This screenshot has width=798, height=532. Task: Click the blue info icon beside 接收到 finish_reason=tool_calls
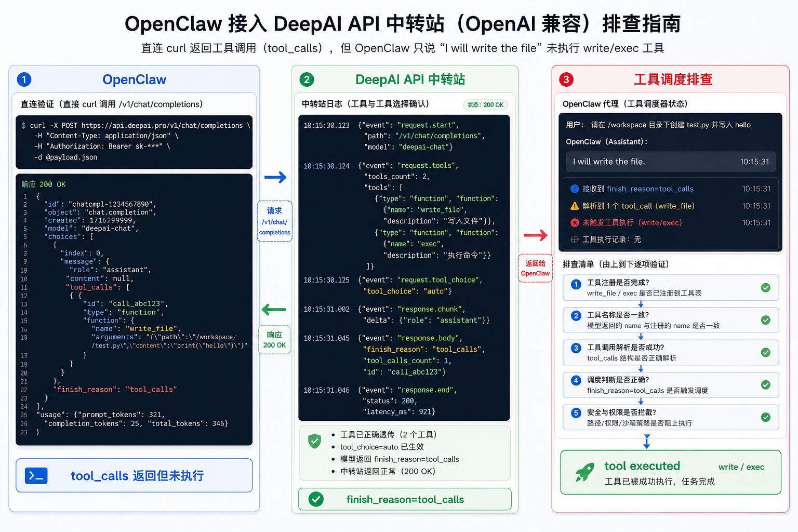point(575,189)
